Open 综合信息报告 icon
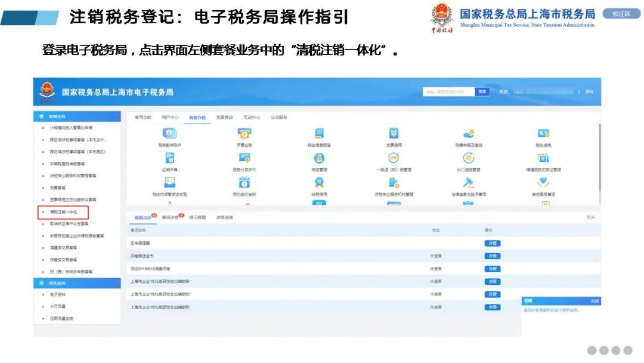 [319, 134]
